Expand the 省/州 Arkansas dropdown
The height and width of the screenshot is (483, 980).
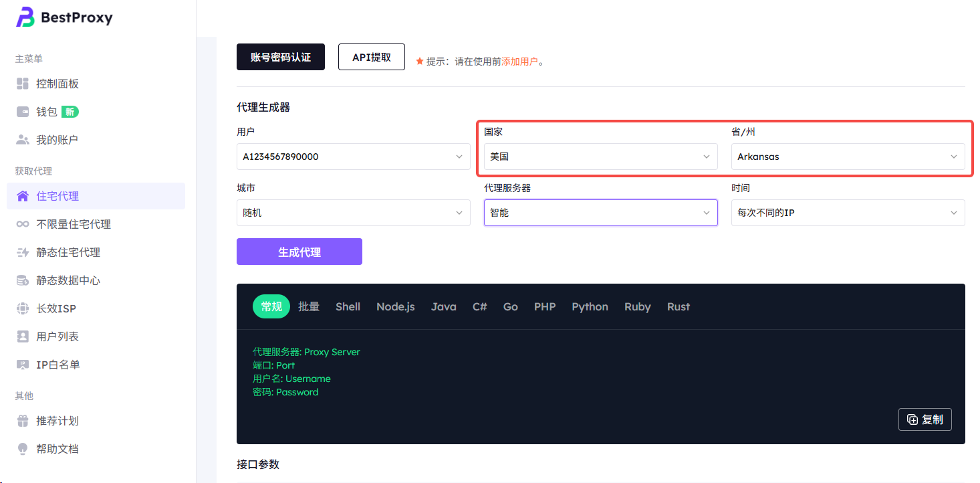tap(848, 157)
